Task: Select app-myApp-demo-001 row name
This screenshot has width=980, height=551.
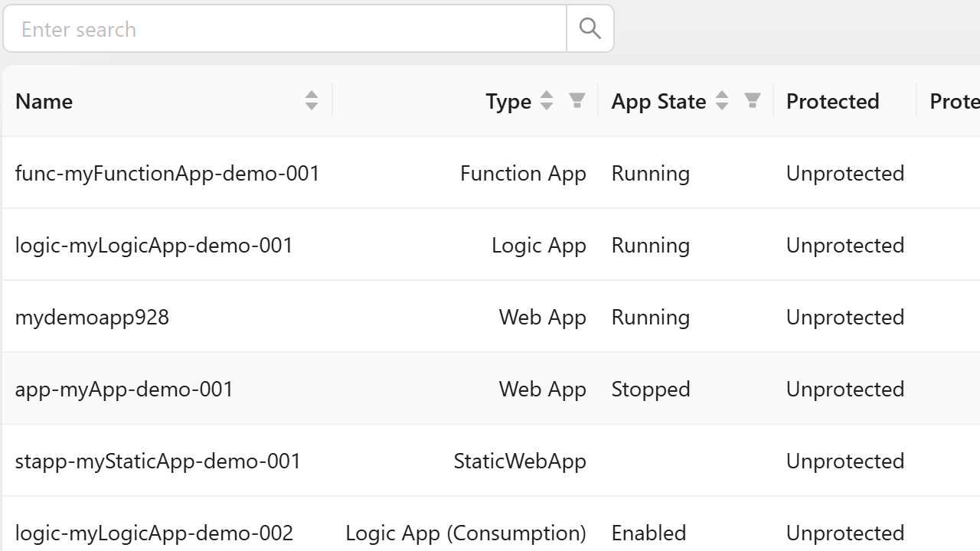Action: coord(124,389)
